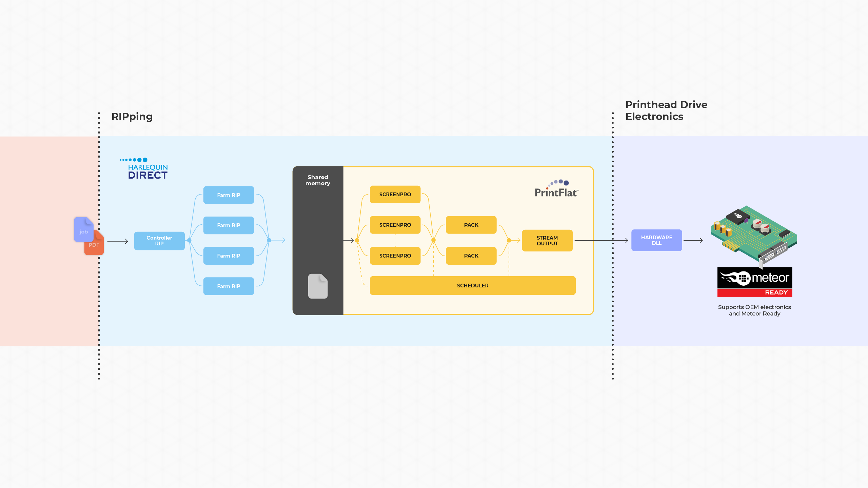868x488 pixels.
Task: Select the upper PACK block
Action: pyautogui.click(x=471, y=225)
